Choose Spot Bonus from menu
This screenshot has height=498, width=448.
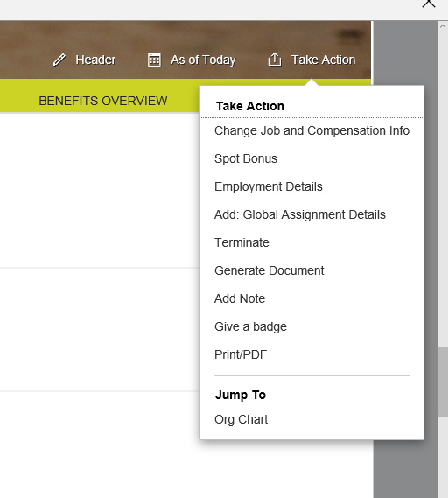[246, 158]
